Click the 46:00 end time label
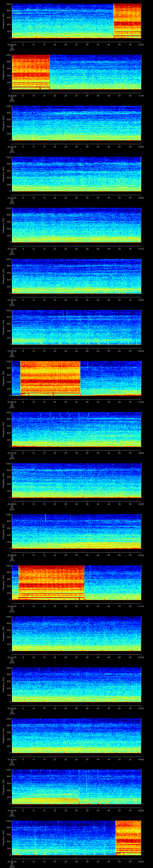This screenshot has height=868, width=153. (141, 861)
